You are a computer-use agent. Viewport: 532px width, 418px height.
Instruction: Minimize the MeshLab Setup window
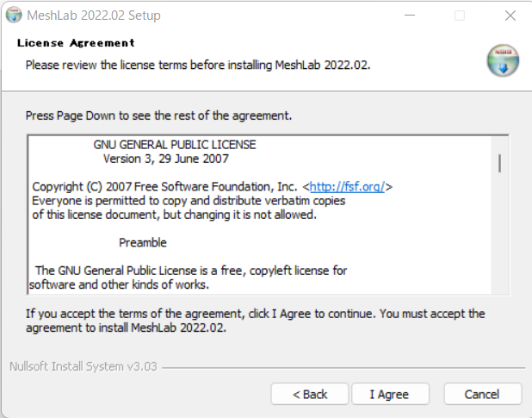(x=410, y=16)
